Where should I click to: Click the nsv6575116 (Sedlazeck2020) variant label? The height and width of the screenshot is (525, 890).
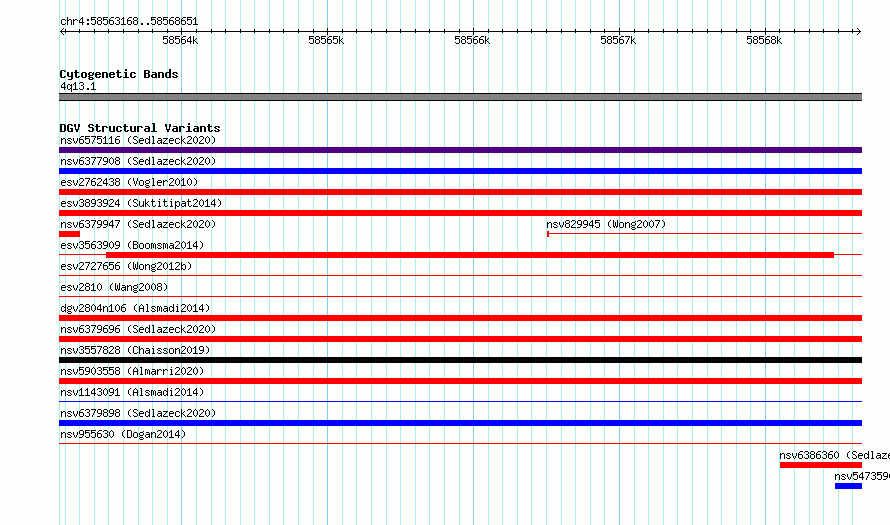pos(138,140)
